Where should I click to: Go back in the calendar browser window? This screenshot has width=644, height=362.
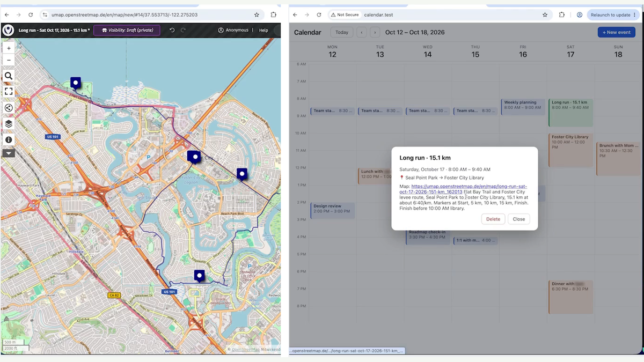296,15
